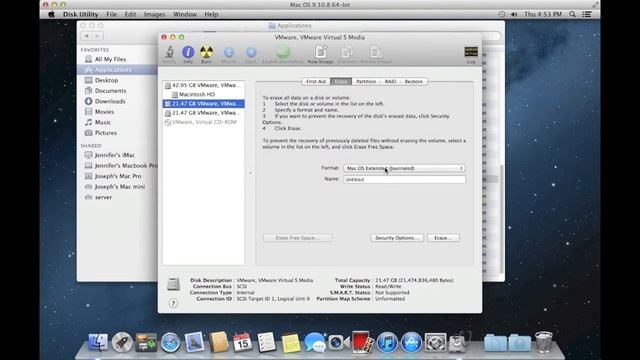Open Messages speech bubble icon in Dock
The height and width of the screenshot is (360, 640).
click(x=315, y=342)
